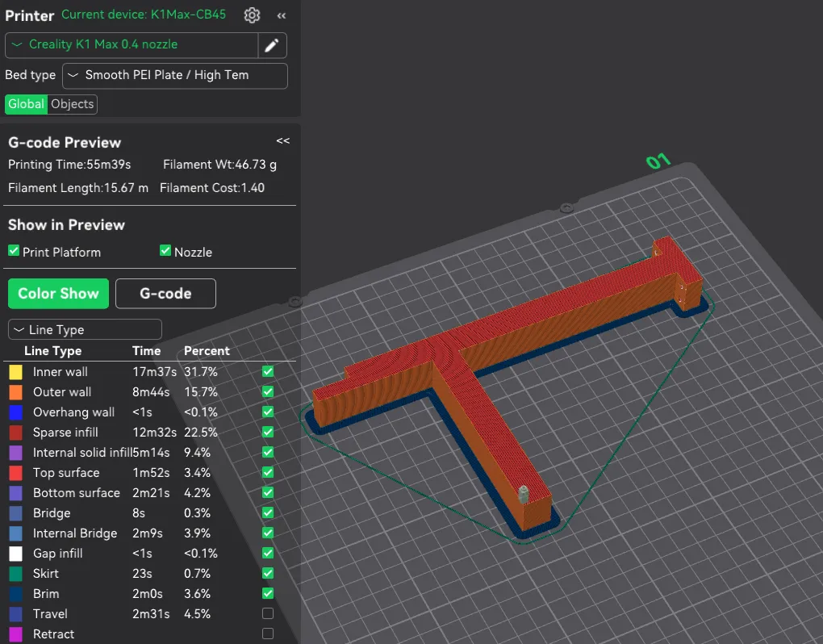Edit the Creality K1 Max preset via pencil icon

point(271,46)
